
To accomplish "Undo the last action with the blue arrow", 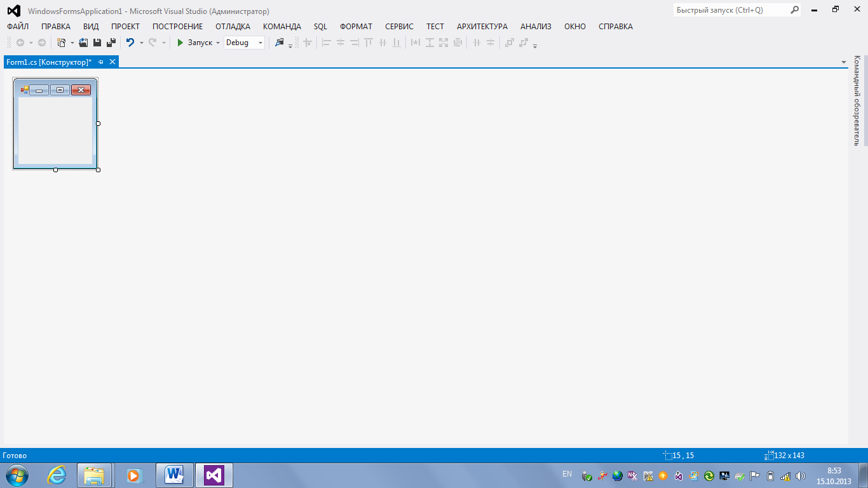I will (x=130, y=43).
